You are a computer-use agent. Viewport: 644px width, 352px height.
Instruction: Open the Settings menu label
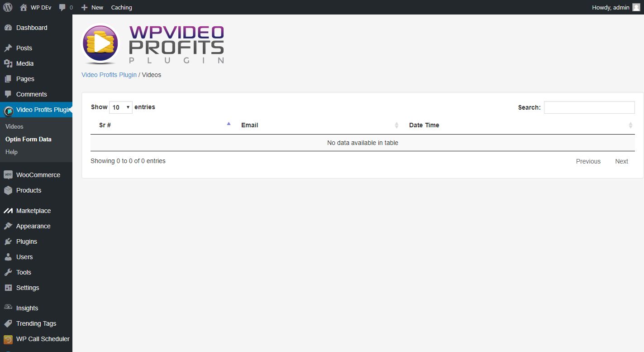28,288
